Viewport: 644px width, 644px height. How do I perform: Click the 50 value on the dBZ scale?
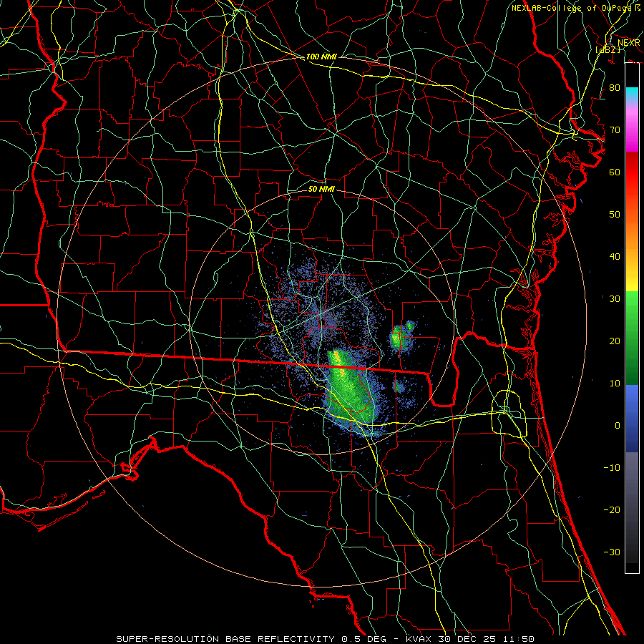615,215
